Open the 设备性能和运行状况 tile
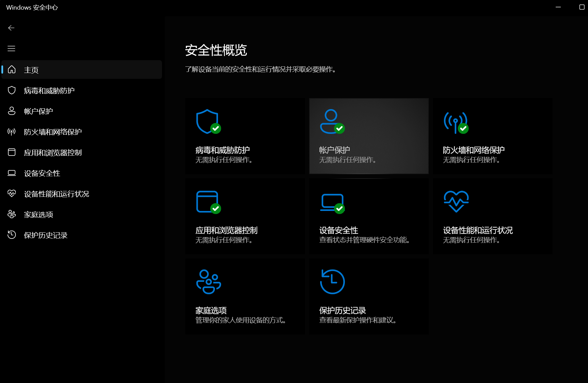Viewport: 588px width, 383px height. 492,216
